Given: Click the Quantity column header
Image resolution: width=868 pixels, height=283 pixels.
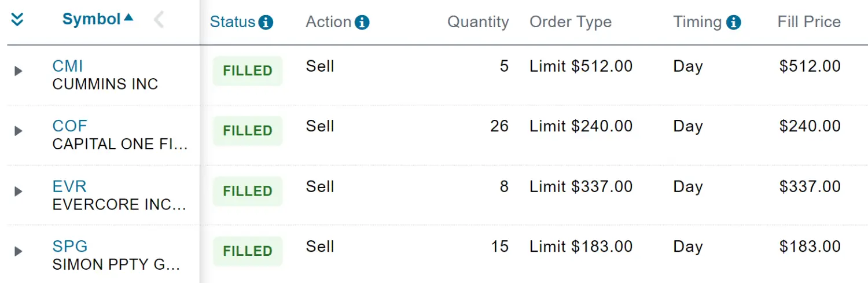Looking at the screenshot, I should pos(478,22).
